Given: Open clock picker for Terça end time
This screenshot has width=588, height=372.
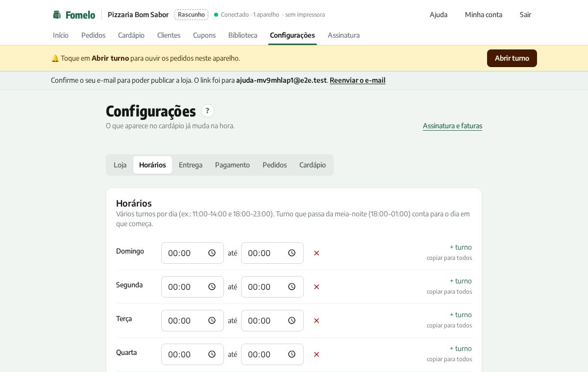Looking at the screenshot, I should pyautogui.click(x=292, y=321).
